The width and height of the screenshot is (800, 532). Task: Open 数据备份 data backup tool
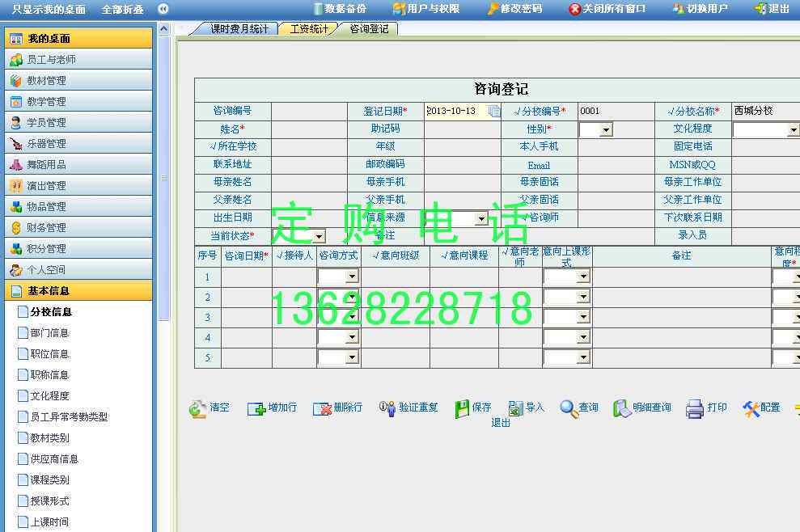tap(340, 9)
